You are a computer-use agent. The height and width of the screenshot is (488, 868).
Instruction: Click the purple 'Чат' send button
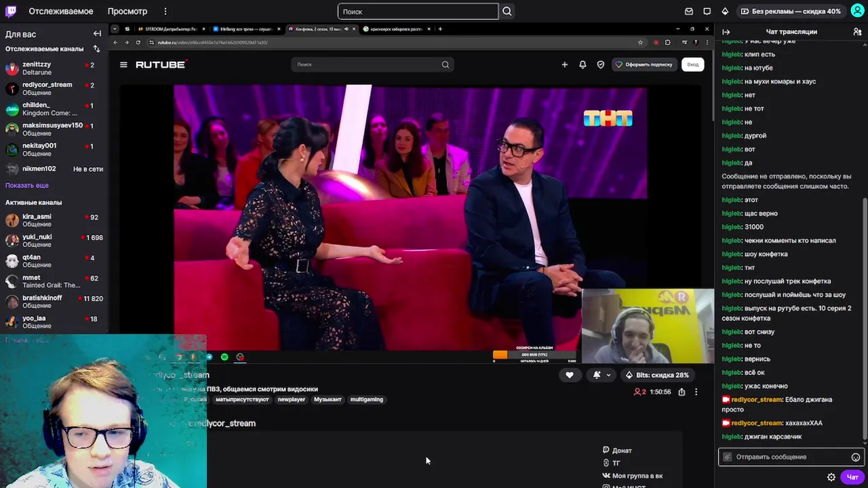[x=852, y=477]
